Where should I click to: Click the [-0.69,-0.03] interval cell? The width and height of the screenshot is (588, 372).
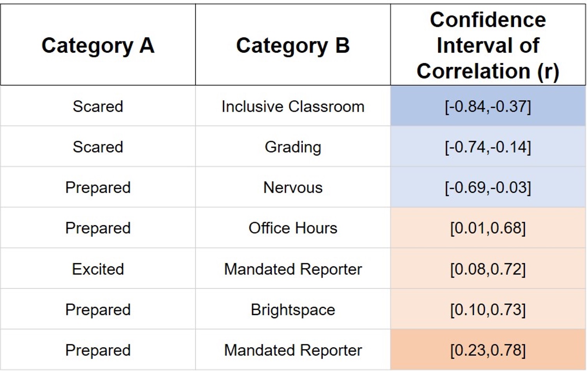488,187
